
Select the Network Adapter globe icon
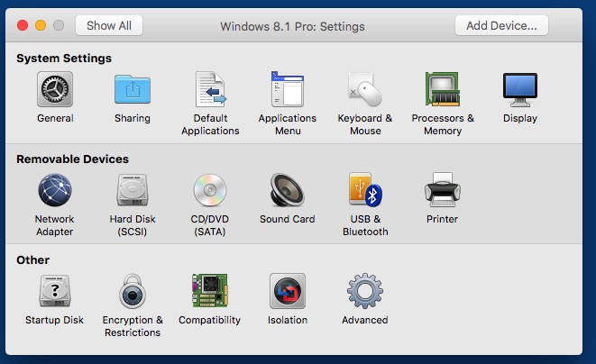[x=55, y=190]
